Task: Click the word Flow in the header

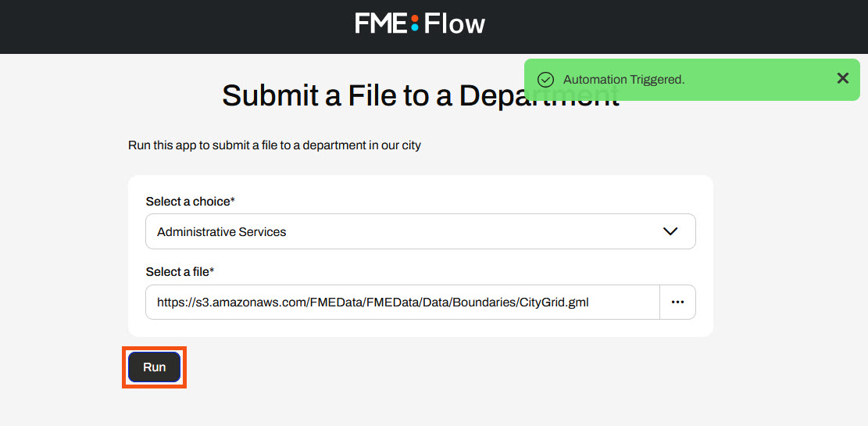Action: [x=455, y=23]
